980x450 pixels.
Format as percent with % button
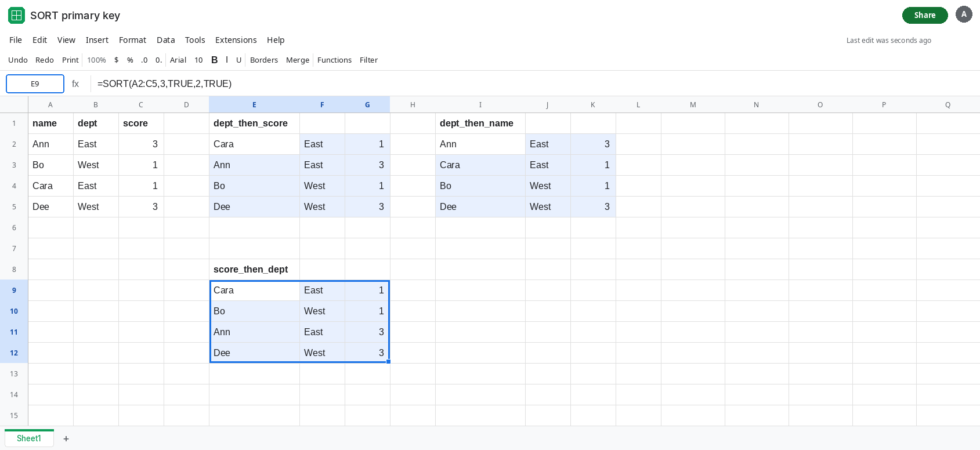[130, 60]
